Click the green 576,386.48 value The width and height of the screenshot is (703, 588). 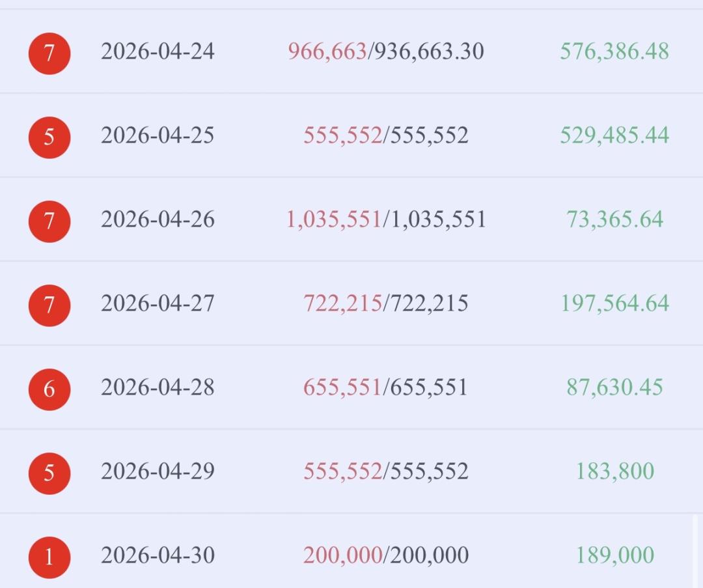pos(614,51)
